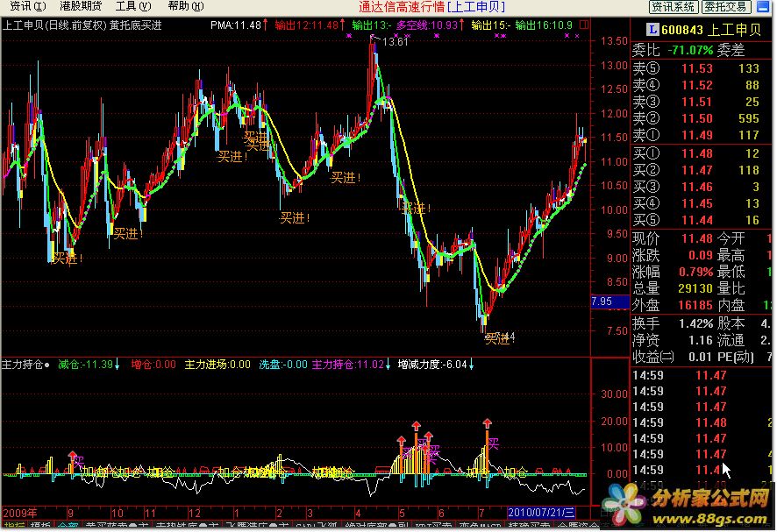
Task: Click chart title 上工申贝(日线.前复权) 黄托底买进
Action: (82, 25)
